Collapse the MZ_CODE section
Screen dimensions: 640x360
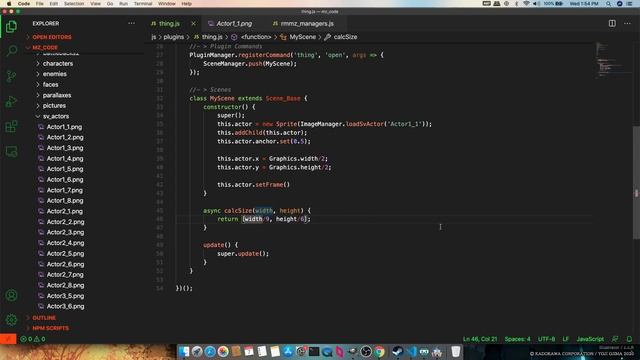click(x=45, y=47)
